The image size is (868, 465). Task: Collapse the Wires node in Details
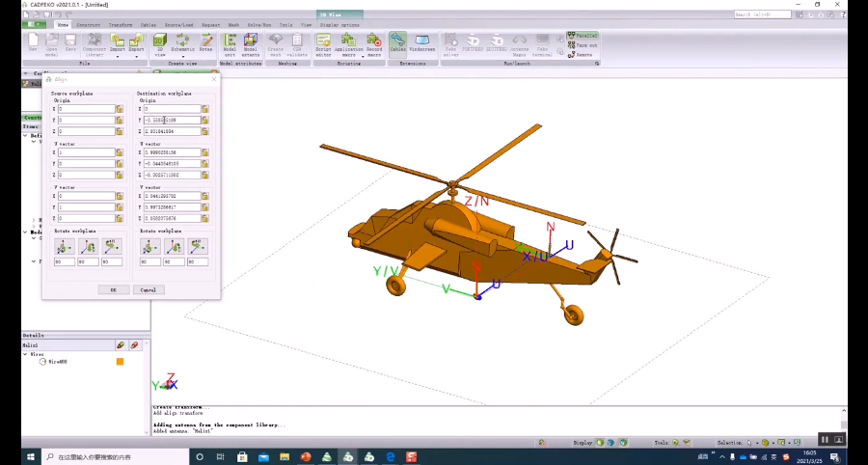click(25, 354)
